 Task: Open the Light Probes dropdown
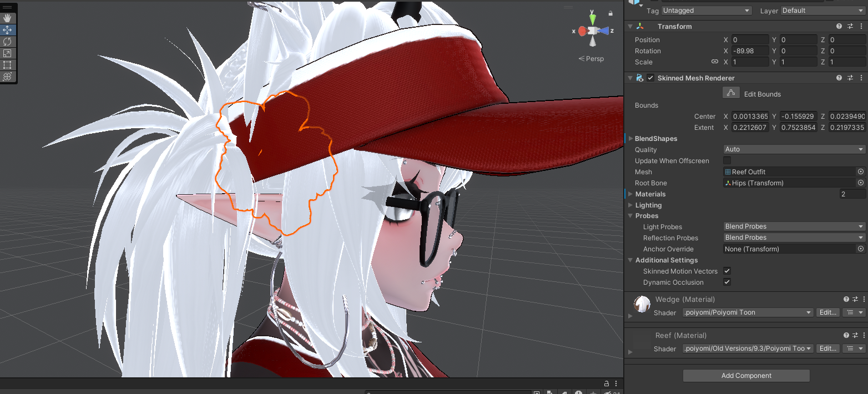pyautogui.click(x=794, y=226)
